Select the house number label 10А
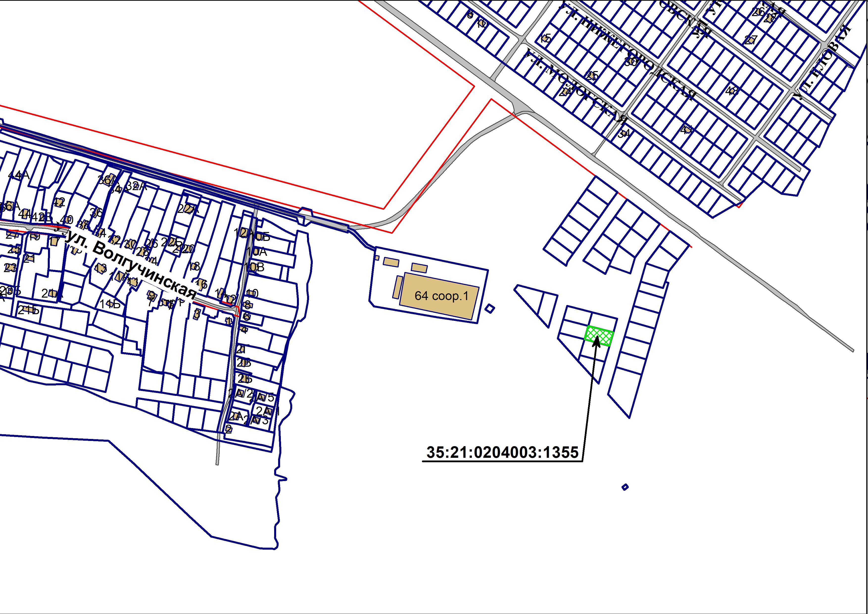868x614 pixels. tap(257, 252)
